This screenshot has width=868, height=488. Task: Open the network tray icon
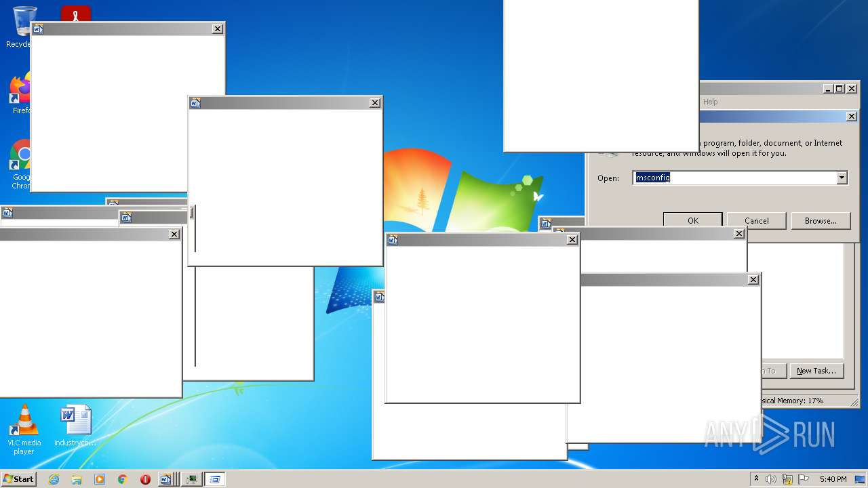click(x=787, y=479)
